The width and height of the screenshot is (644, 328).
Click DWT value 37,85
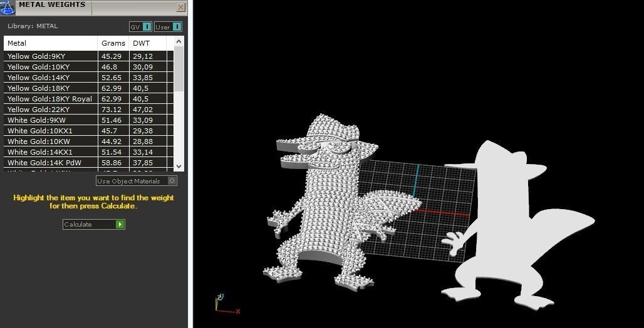click(142, 163)
